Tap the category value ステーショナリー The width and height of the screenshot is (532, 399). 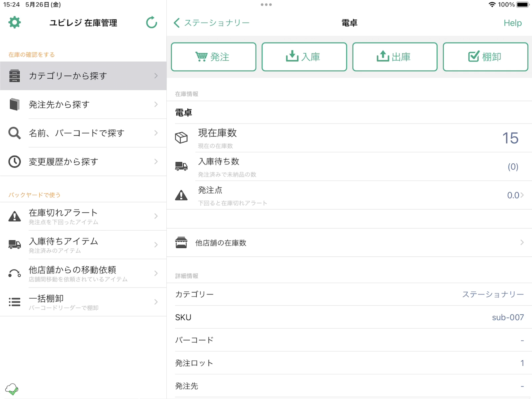[493, 294]
